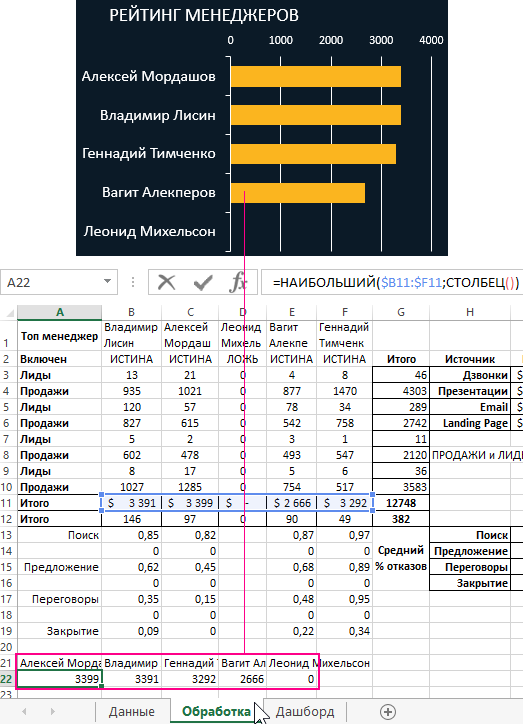
Task: Select column B header
Action: (x=132, y=313)
